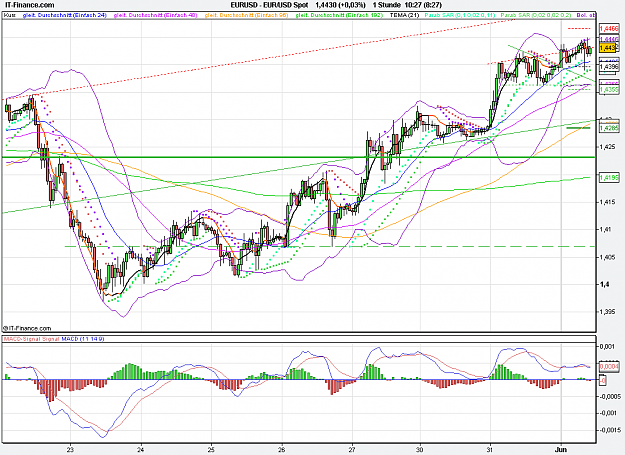
Task: Click the MACD value label 0,0004
Action: 609,366
